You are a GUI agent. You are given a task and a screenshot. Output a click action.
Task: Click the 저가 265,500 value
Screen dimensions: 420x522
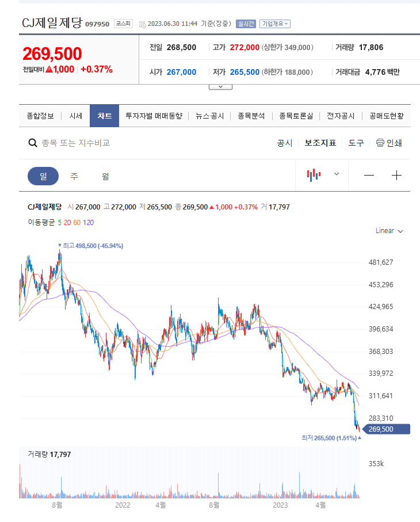pyautogui.click(x=245, y=73)
